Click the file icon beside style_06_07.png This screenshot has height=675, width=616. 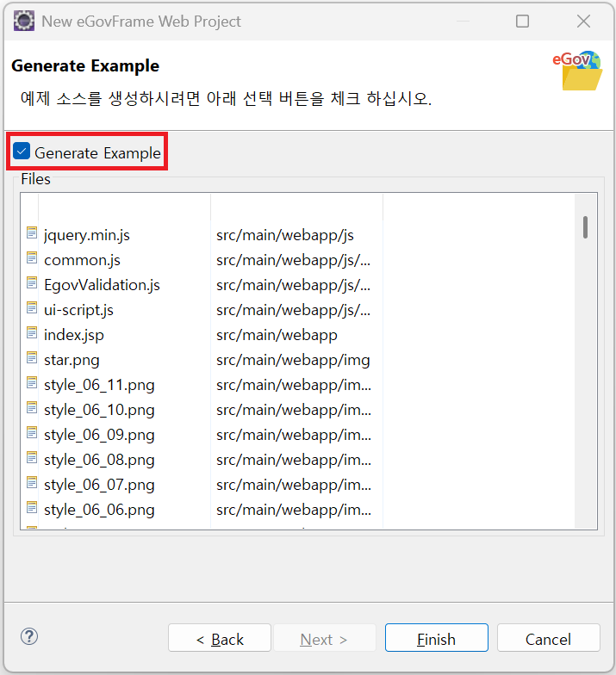click(32, 482)
